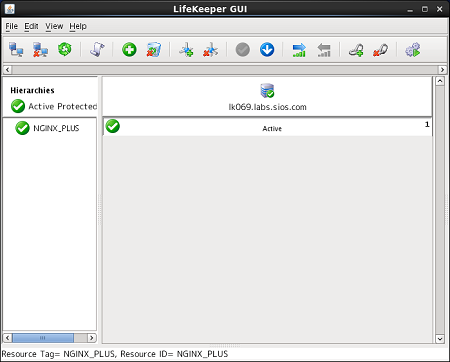The height and width of the screenshot is (362, 450).
Task: Click the gray In Service checkmark icon
Action: point(243,50)
